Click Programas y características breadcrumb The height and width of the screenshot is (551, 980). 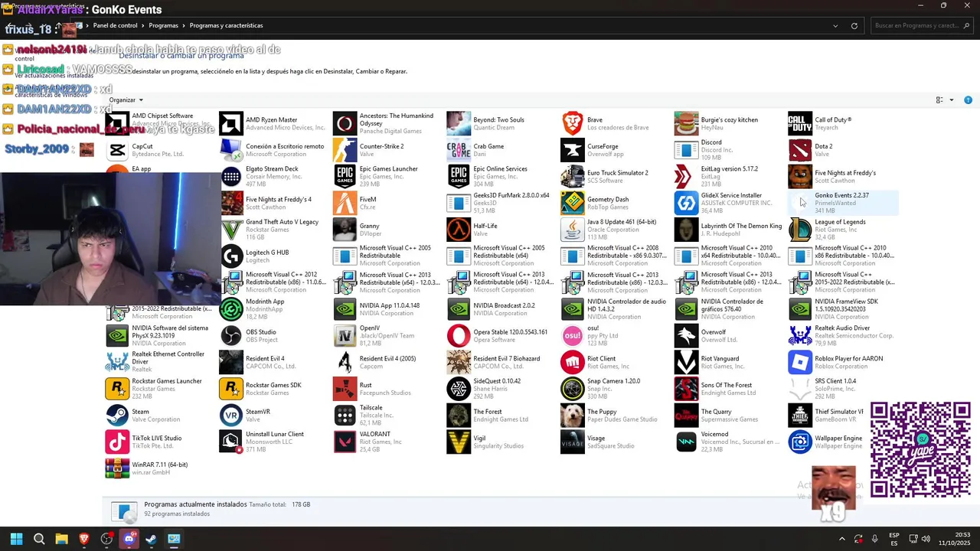(x=226, y=25)
